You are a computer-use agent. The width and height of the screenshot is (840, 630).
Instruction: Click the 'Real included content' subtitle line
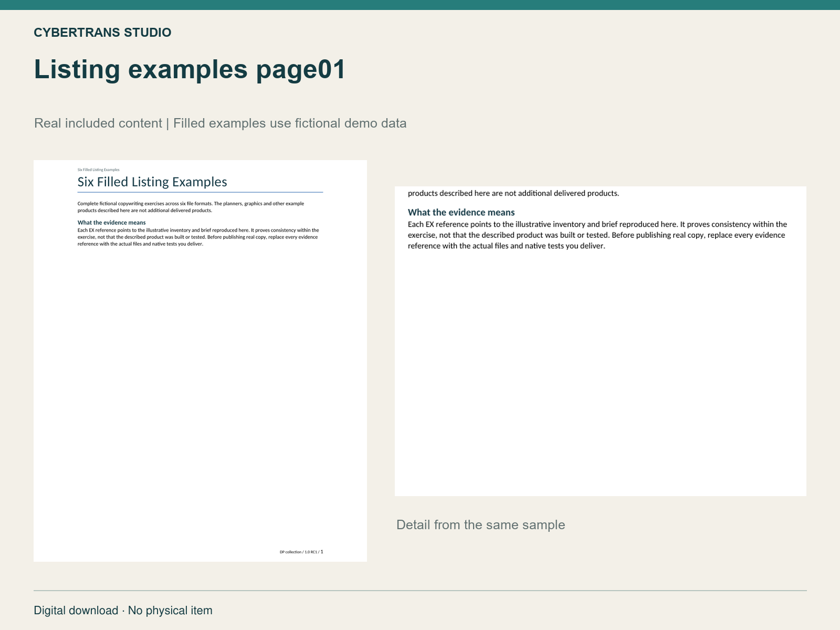220,123
